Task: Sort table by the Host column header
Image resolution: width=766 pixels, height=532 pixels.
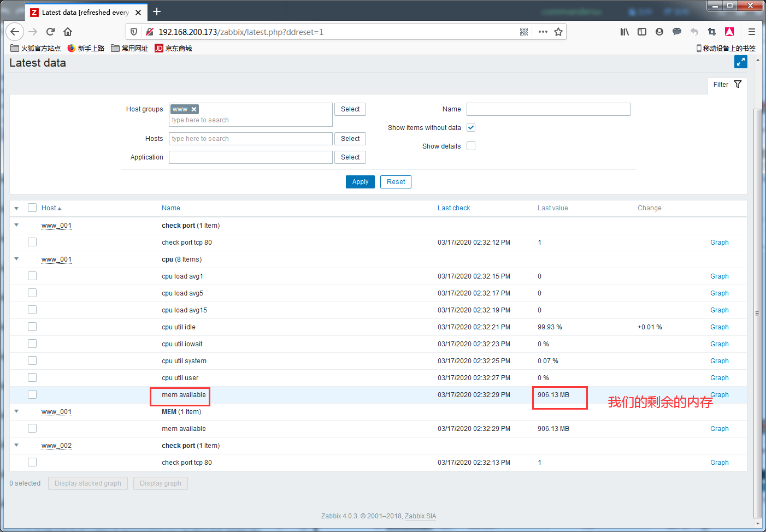Action: [51, 208]
